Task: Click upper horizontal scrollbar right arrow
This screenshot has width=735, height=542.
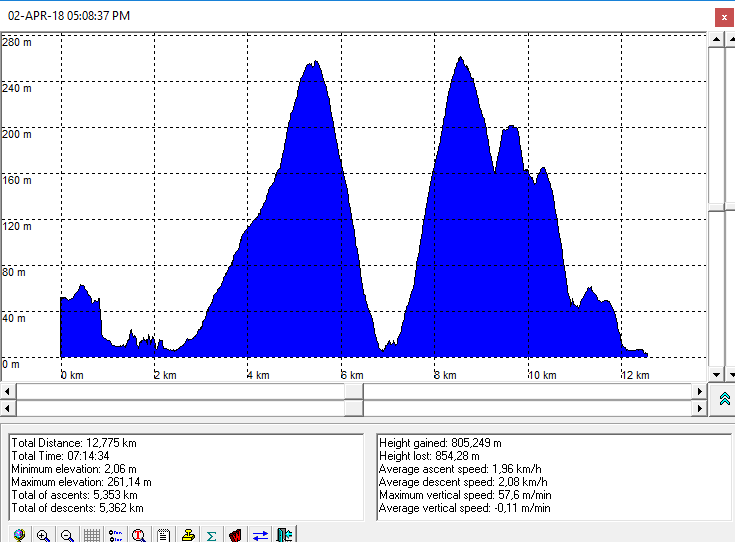Action: (701, 391)
